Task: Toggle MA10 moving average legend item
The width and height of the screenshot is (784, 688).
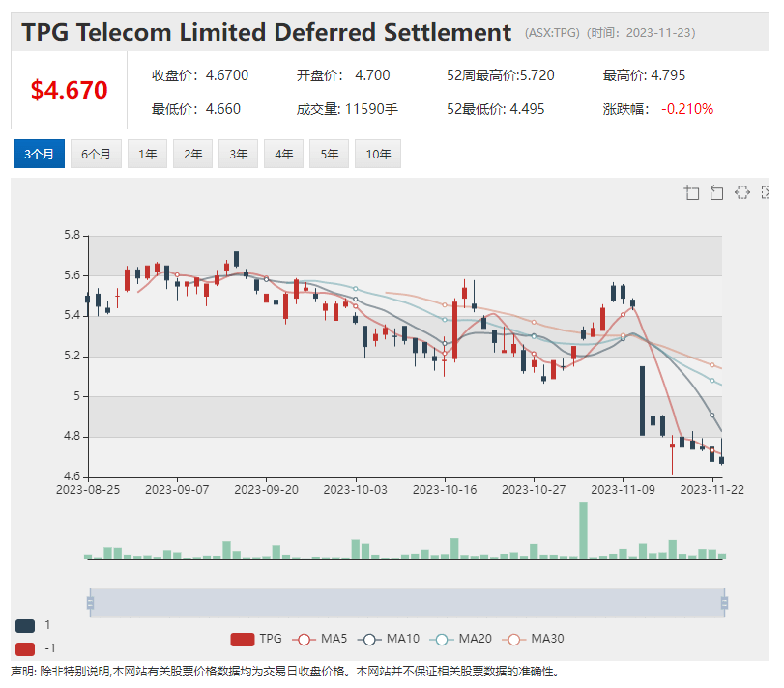Action: pos(389,639)
